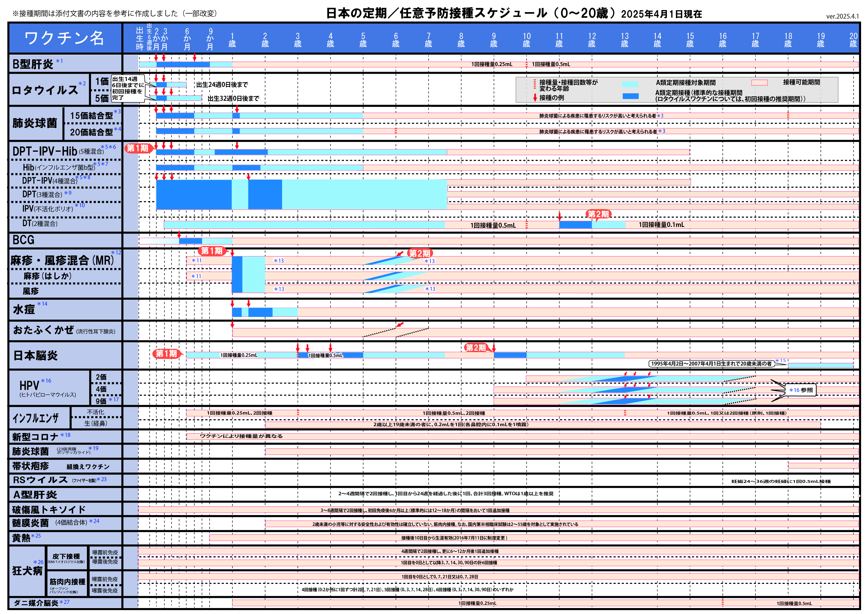Click the 1995年4月2日〜2007年4月1日生まれ callout
The height and width of the screenshot is (614, 868).
pyautogui.click(x=711, y=364)
